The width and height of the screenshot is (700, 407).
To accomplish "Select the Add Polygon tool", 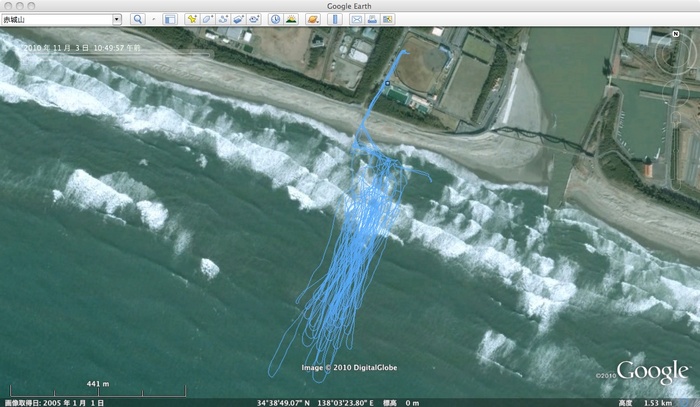I will coord(206,19).
